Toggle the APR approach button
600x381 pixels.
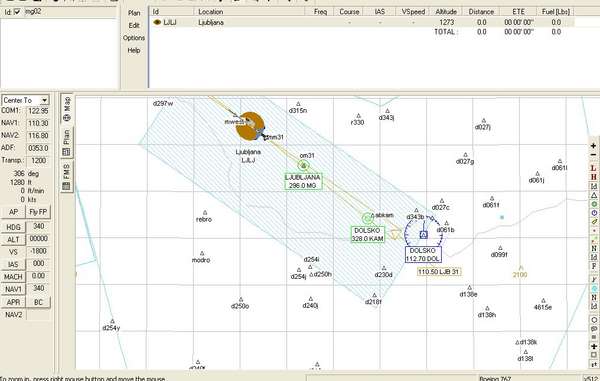pyautogui.click(x=13, y=302)
